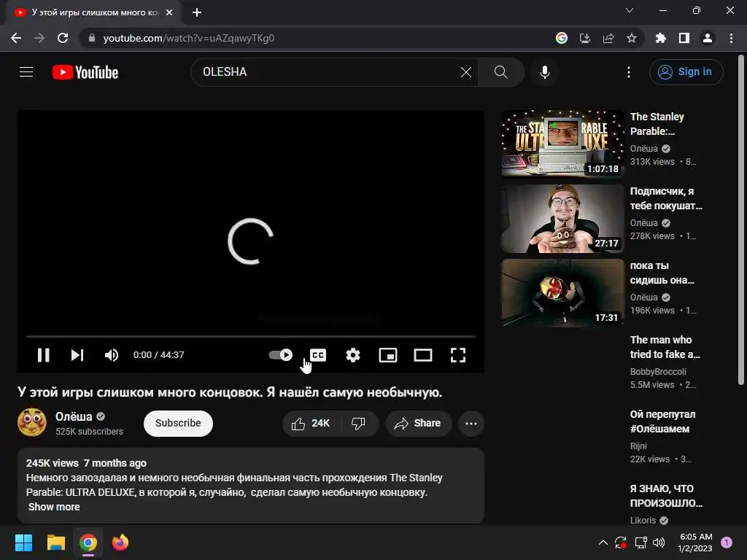Dislike the video with thumbs down
This screenshot has width=747, height=560.
pos(359,423)
